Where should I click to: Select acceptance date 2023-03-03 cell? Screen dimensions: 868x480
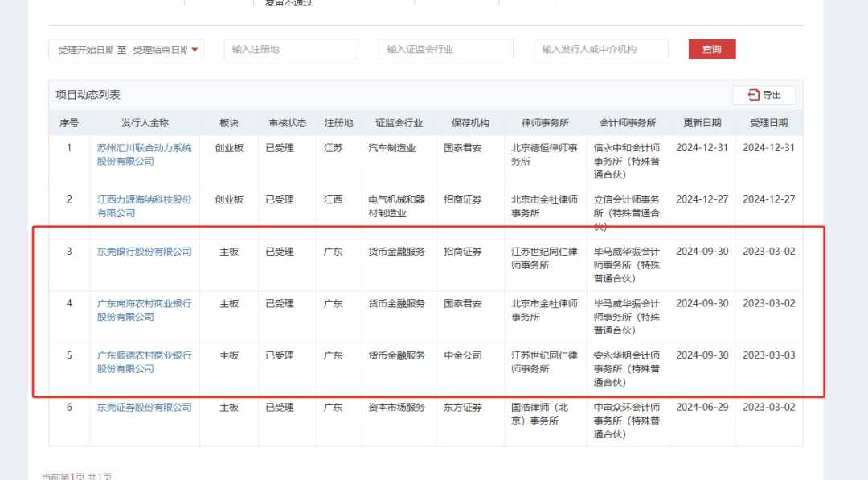point(769,355)
